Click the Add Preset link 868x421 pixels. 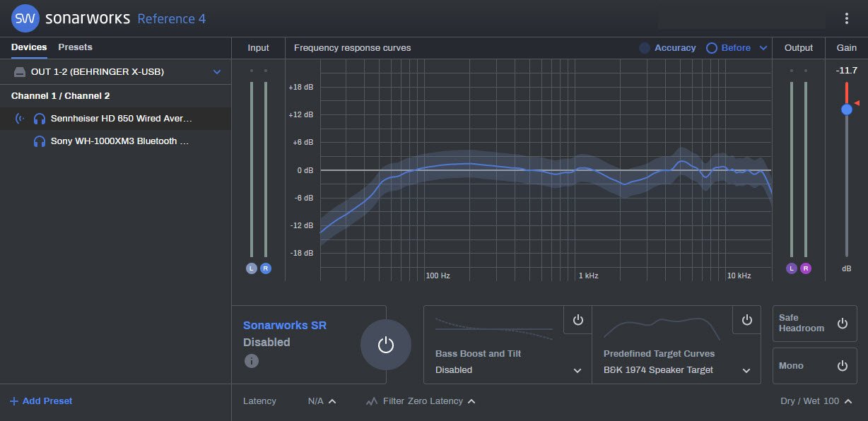coord(41,401)
